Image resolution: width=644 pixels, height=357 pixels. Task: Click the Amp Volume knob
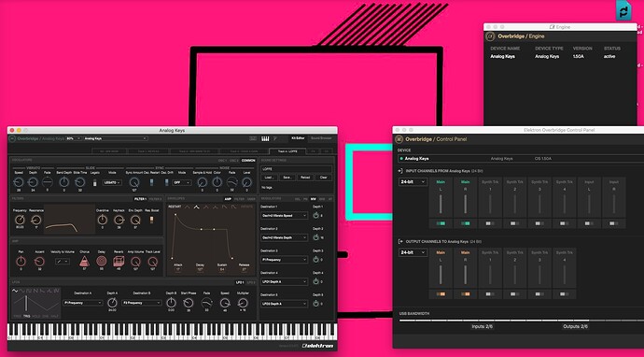tap(135, 261)
